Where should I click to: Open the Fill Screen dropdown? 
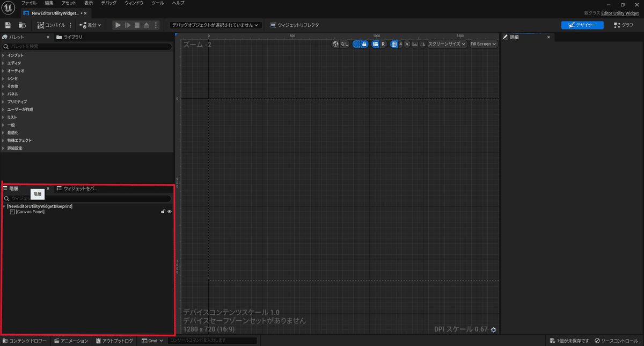point(482,44)
